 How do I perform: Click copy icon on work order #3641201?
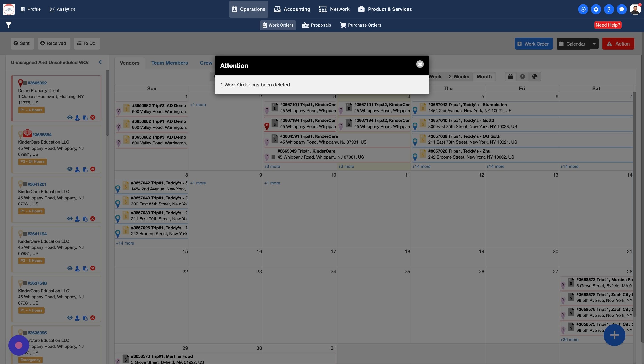coord(85,219)
